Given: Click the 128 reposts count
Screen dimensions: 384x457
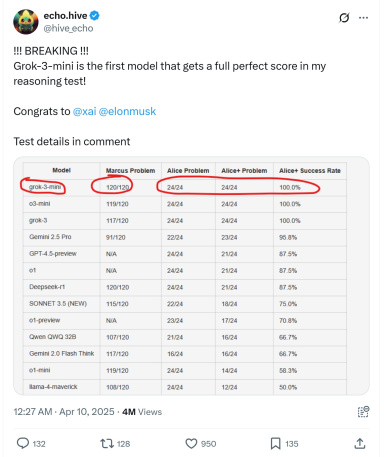Looking at the screenshot, I should pyautogui.click(x=123, y=444).
